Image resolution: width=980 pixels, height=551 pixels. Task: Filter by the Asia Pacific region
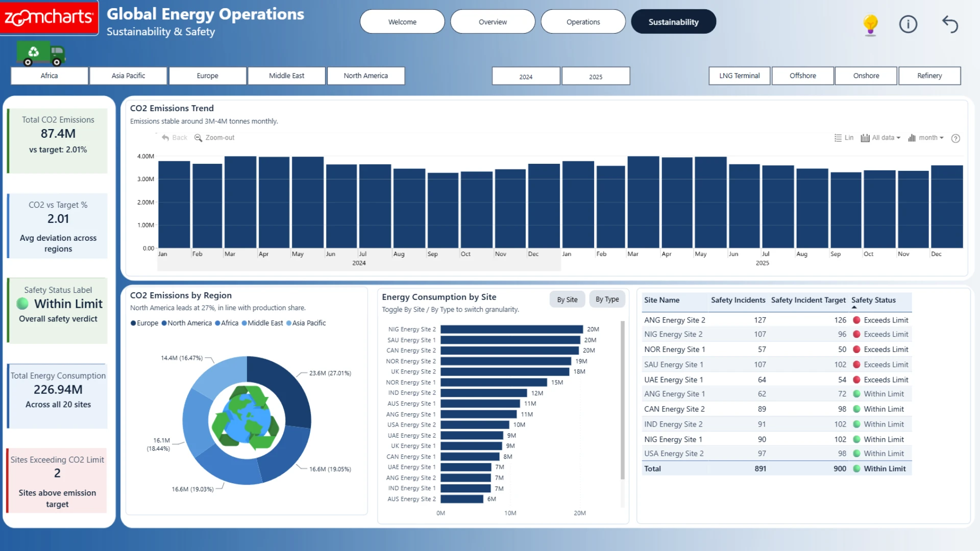pos(128,76)
